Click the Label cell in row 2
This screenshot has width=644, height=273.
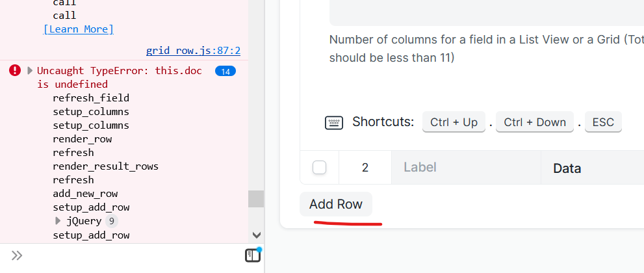pyautogui.click(x=466, y=168)
